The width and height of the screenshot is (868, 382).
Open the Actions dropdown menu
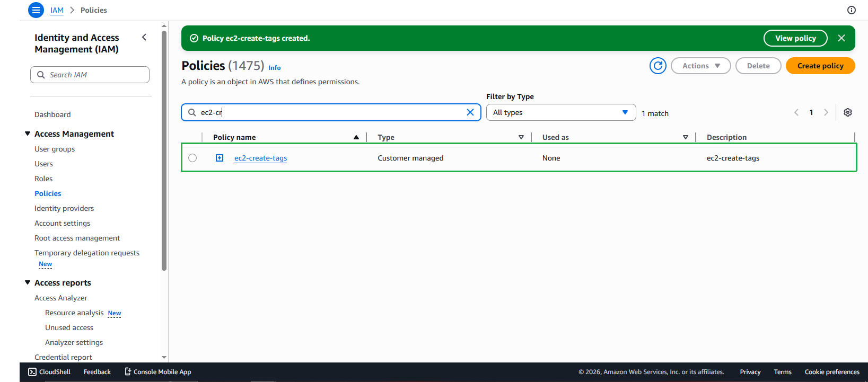pos(701,66)
